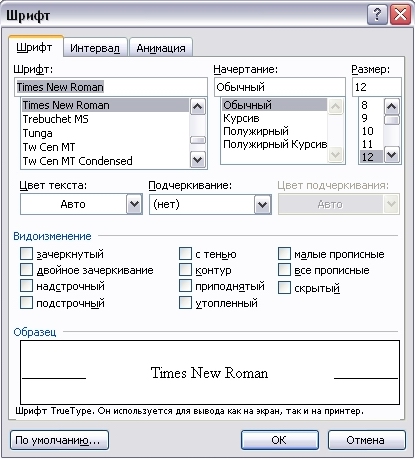Click size list scroll up arrow
The width and height of the screenshot is (415, 459).
point(392,107)
